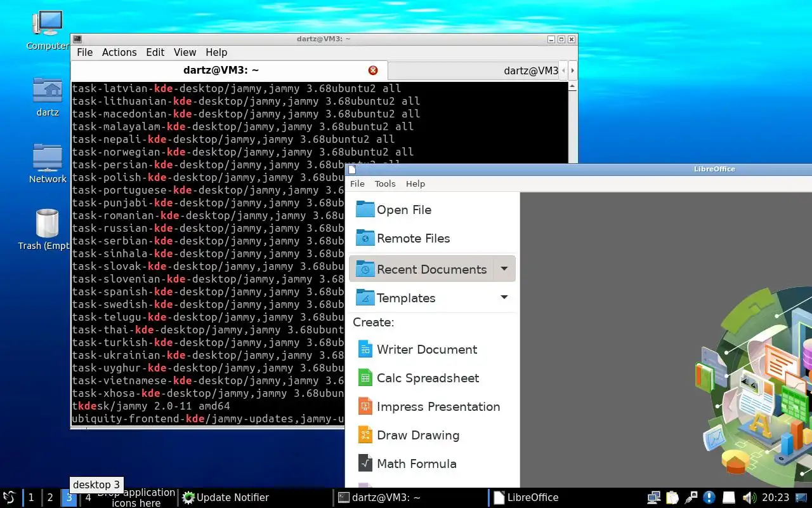
Task: Open the terminal Help menu
Action: [216, 53]
